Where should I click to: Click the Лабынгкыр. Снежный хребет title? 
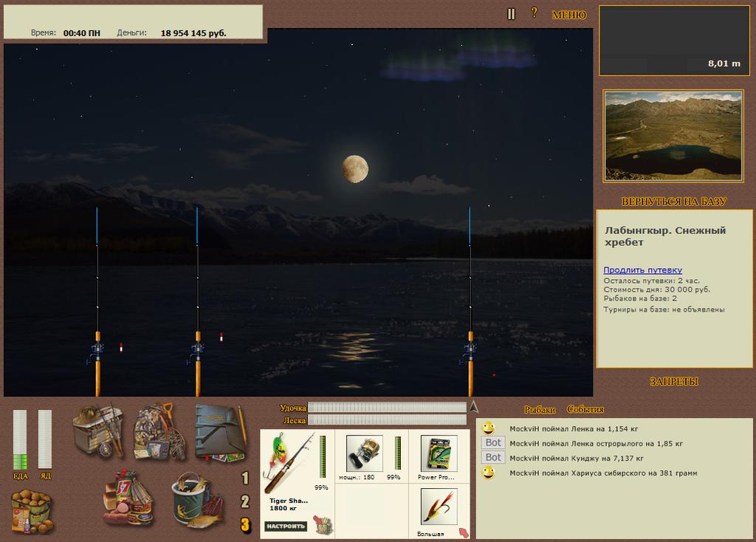click(665, 236)
